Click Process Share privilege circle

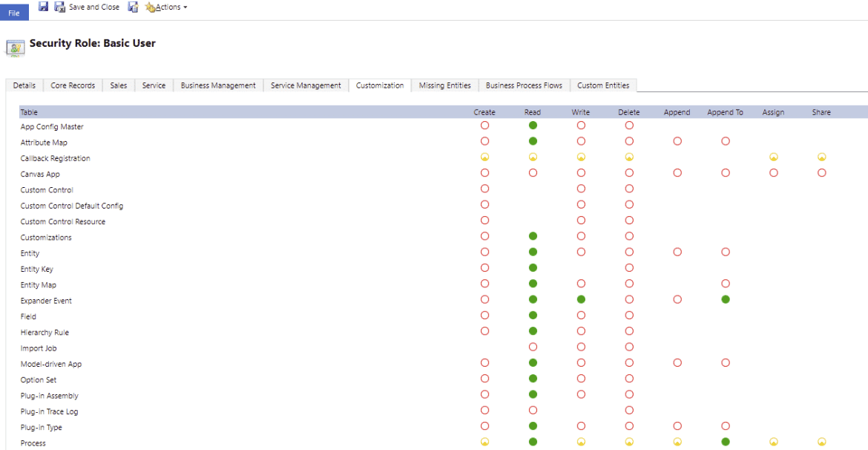(821, 443)
